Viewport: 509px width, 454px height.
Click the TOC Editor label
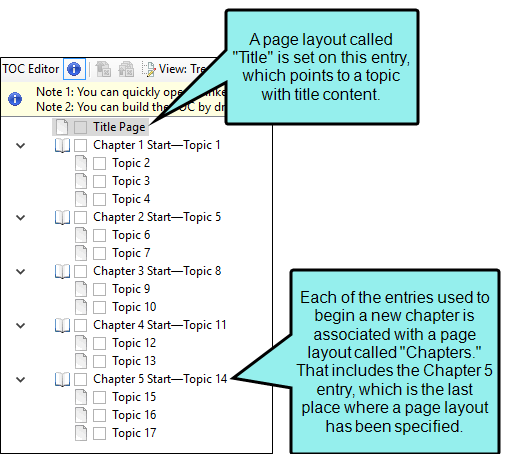(x=31, y=69)
